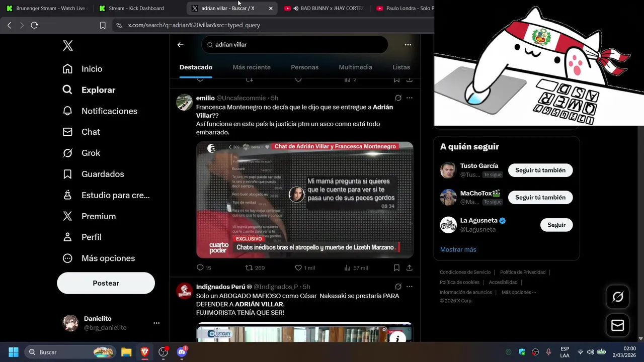
Task: Click bookmark icon in browser toolbar
Action: (x=103, y=25)
